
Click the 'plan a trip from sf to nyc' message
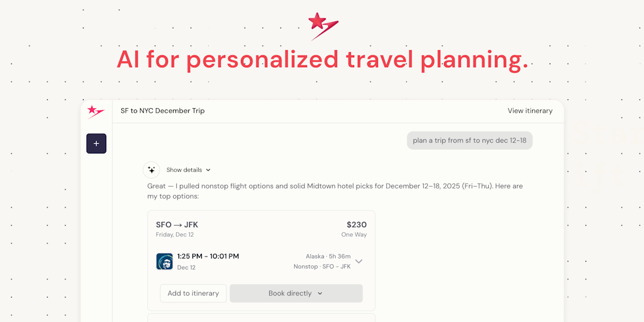click(469, 140)
